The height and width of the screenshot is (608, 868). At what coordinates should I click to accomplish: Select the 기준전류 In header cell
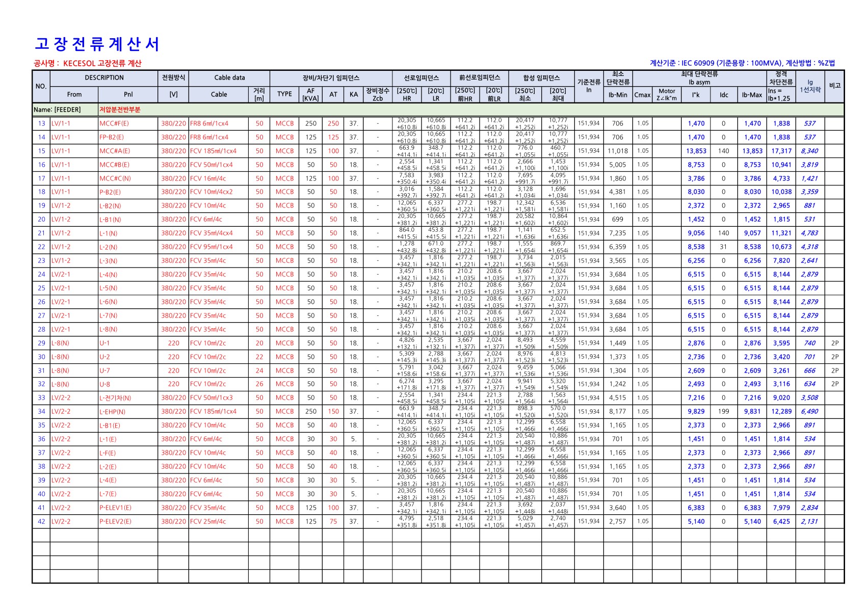click(x=589, y=86)
